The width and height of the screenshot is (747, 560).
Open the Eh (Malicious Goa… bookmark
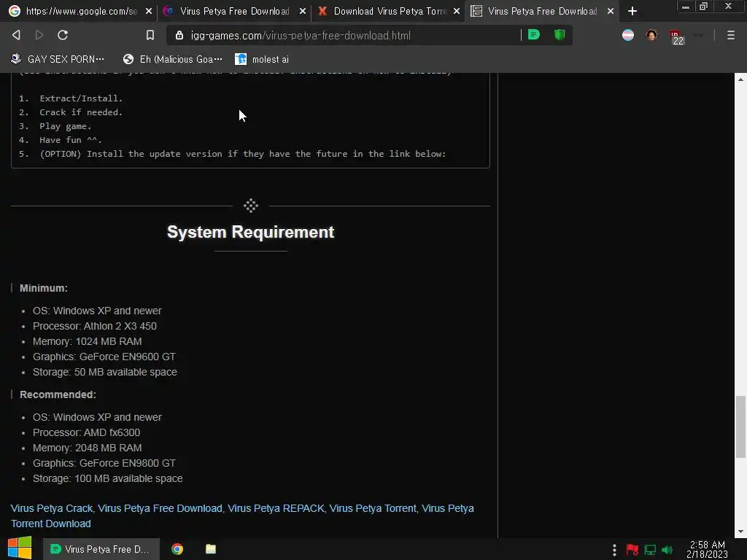[172, 59]
